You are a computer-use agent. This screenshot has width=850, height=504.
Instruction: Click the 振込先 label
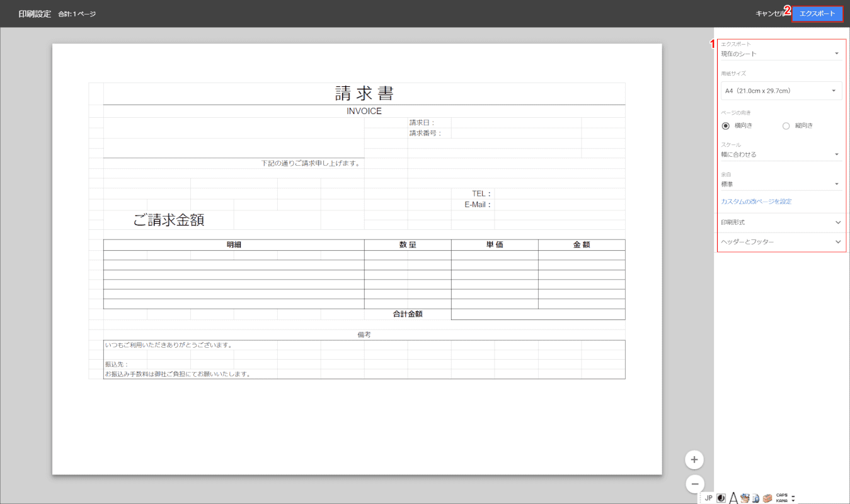click(x=117, y=364)
